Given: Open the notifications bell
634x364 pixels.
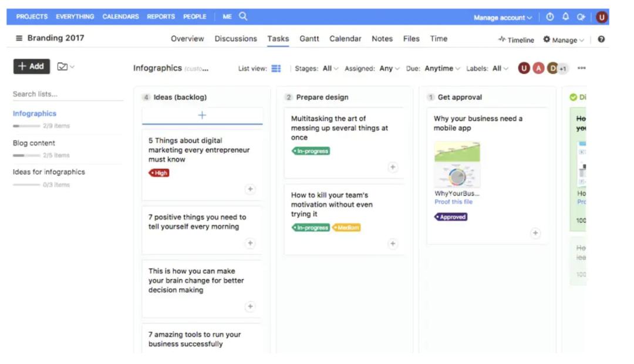Looking at the screenshot, I should point(565,17).
